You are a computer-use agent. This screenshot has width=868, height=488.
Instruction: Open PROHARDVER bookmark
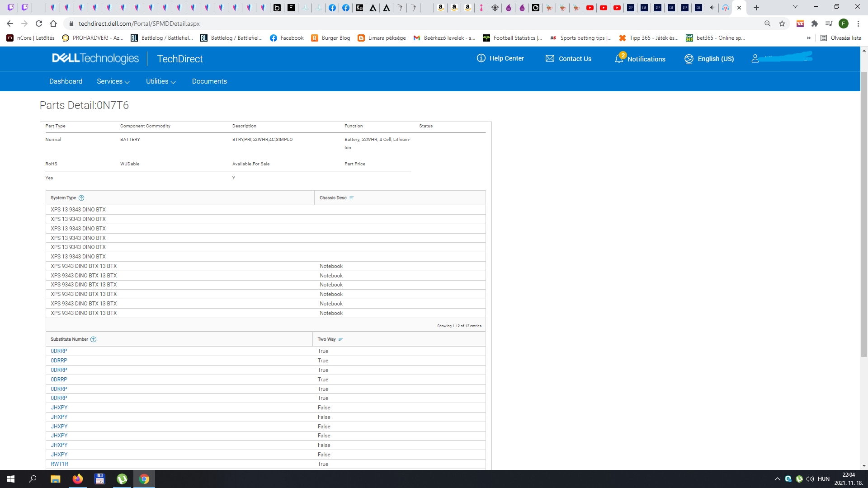[x=93, y=38]
